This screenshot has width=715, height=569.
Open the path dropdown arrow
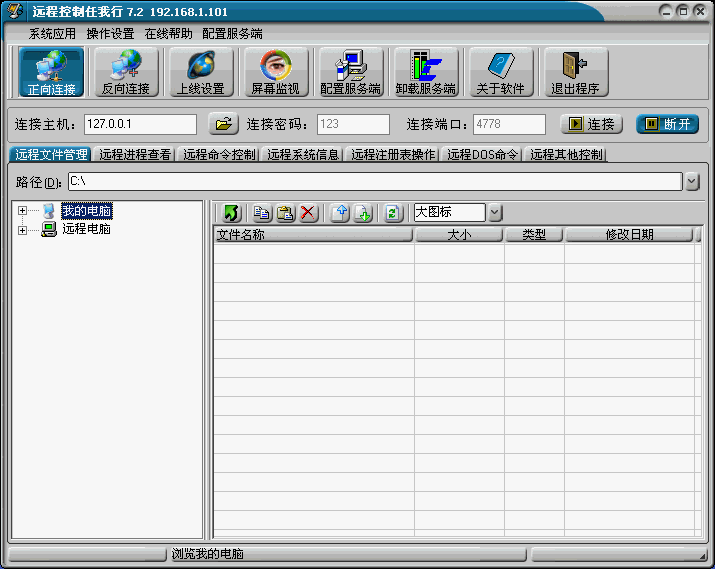pyautogui.click(x=692, y=181)
